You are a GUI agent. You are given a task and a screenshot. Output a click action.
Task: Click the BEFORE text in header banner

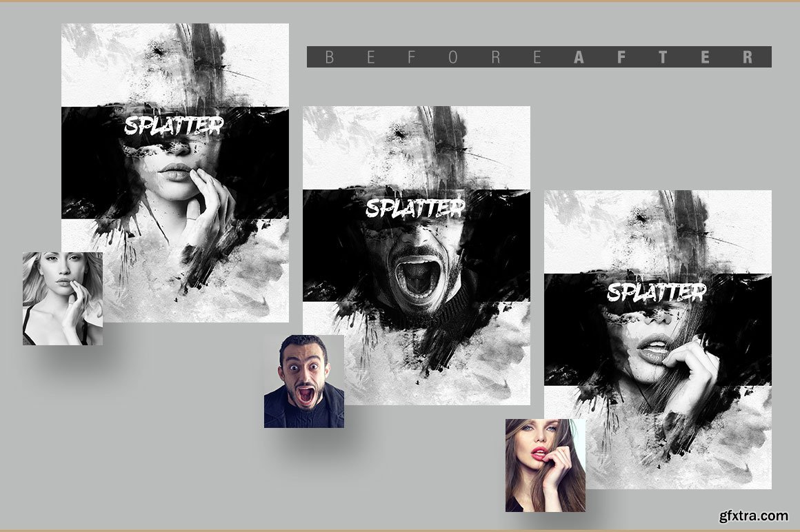tap(434, 57)
